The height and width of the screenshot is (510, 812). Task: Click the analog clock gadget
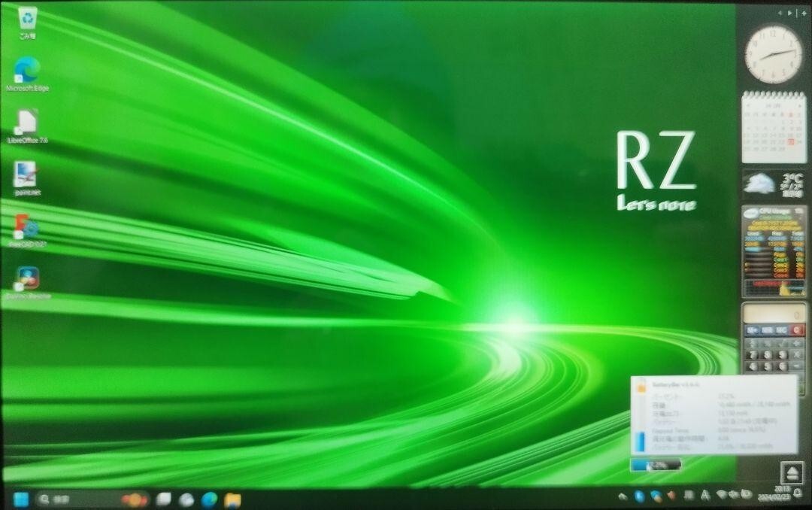[x=773, y=54]
